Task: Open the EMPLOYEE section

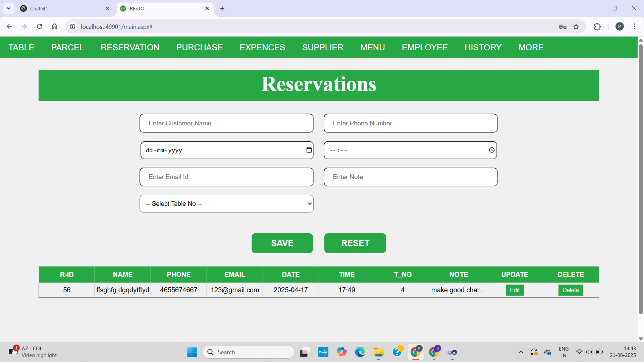Action: [425, 47]
